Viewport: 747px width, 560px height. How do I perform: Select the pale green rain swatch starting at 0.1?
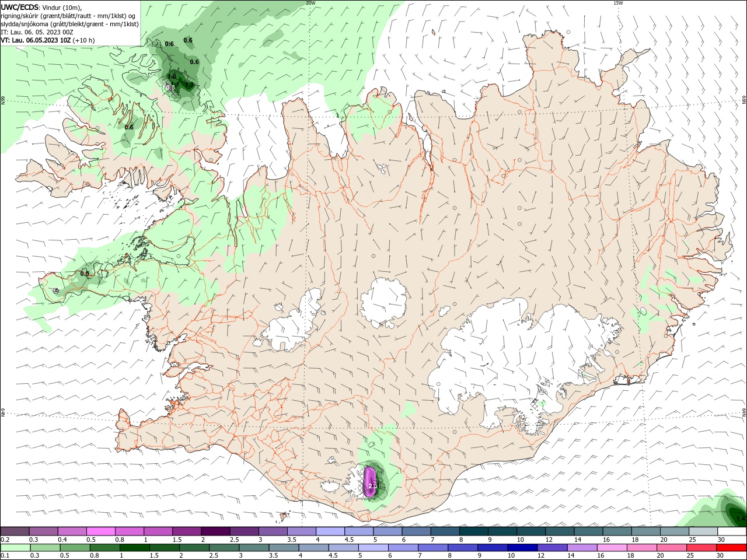coord(15,548)
